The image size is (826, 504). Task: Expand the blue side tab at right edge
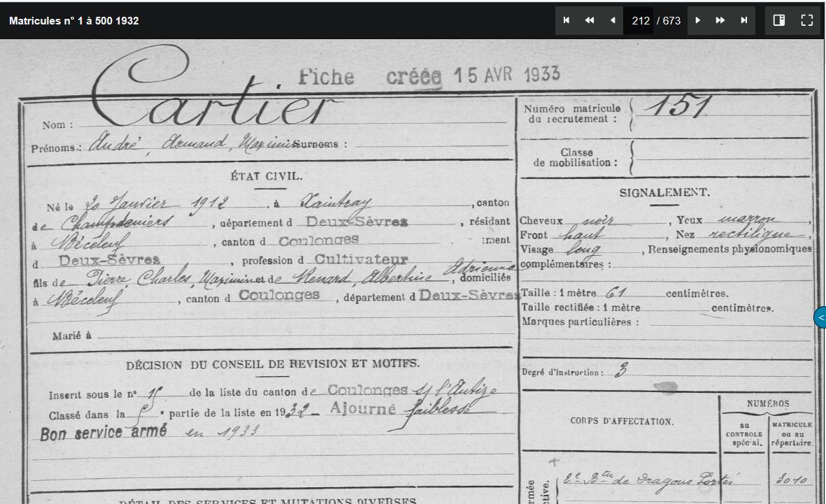pos(820,317)
